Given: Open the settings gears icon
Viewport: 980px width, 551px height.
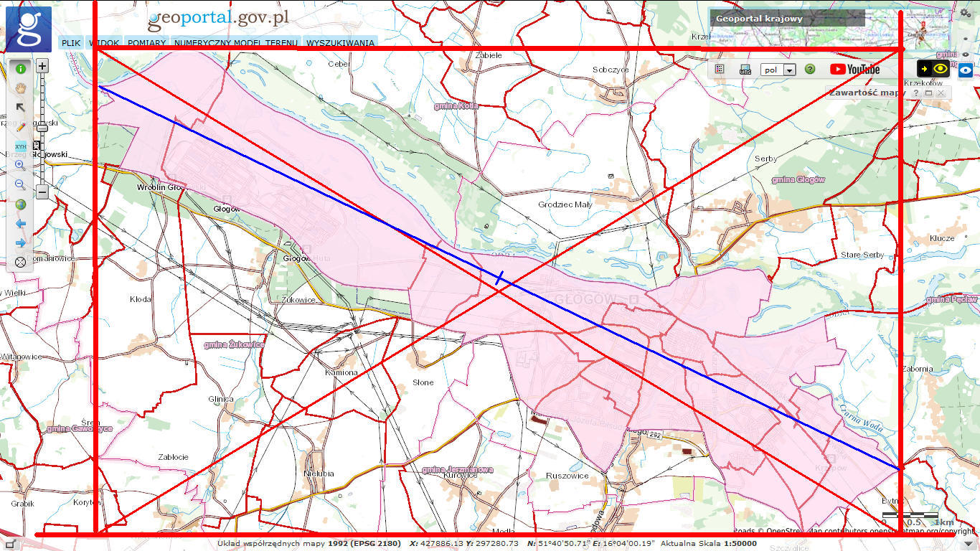Looking at the screenshot, I should (x=965, y=13).
